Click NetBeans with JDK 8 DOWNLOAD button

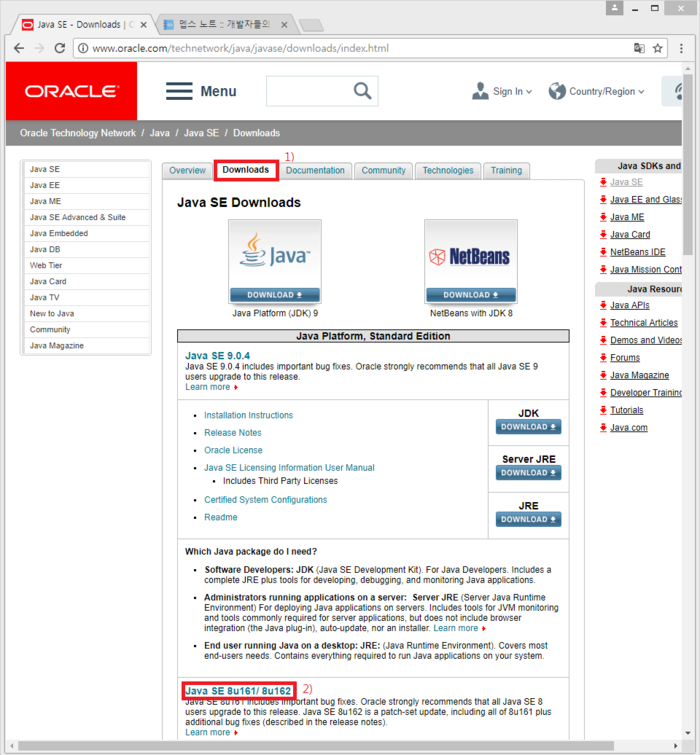(470, 295)
